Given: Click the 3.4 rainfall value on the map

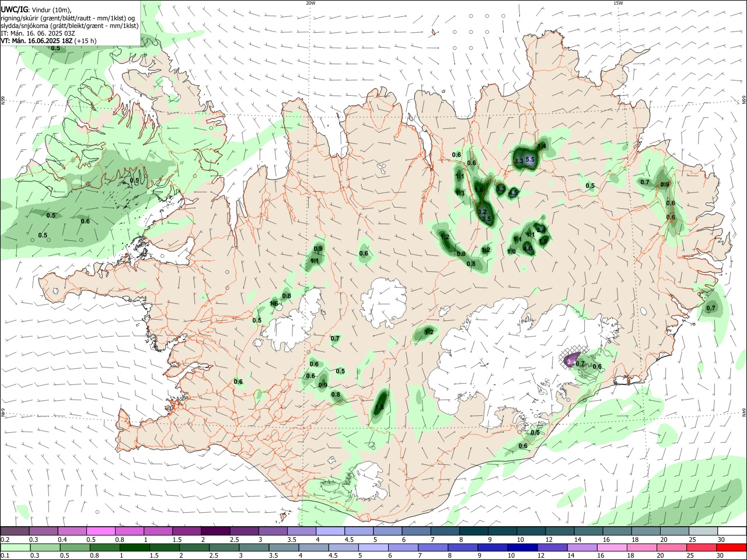Looking at the screenshot, I should [540, 229].
